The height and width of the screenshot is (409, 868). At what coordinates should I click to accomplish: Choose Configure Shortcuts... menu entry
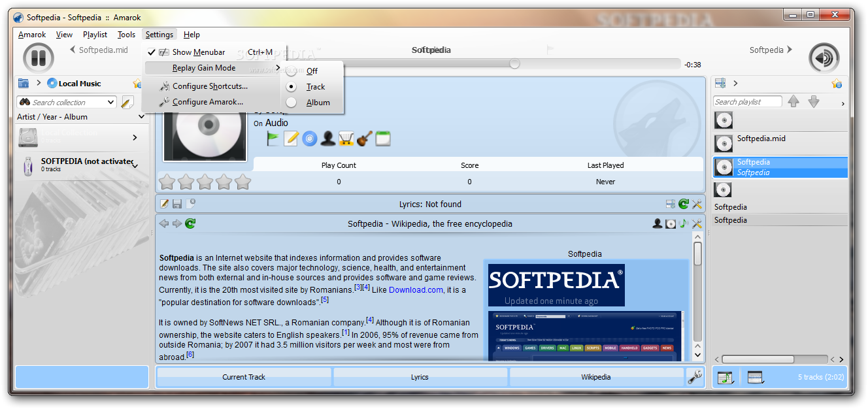click(x=210, y=86)
